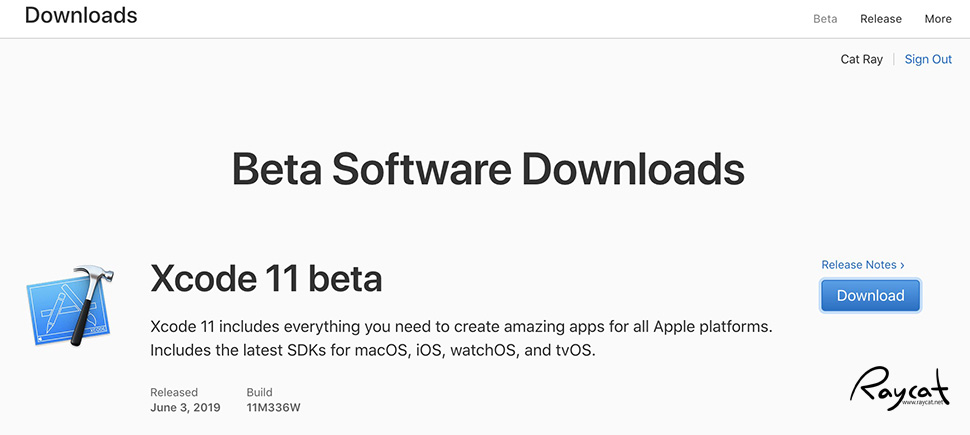The width and height of the screenshot is (970, 435).
Task: Click the Beta Software Downloads heading
Action: pyautogui.click(x=488, y=169)
